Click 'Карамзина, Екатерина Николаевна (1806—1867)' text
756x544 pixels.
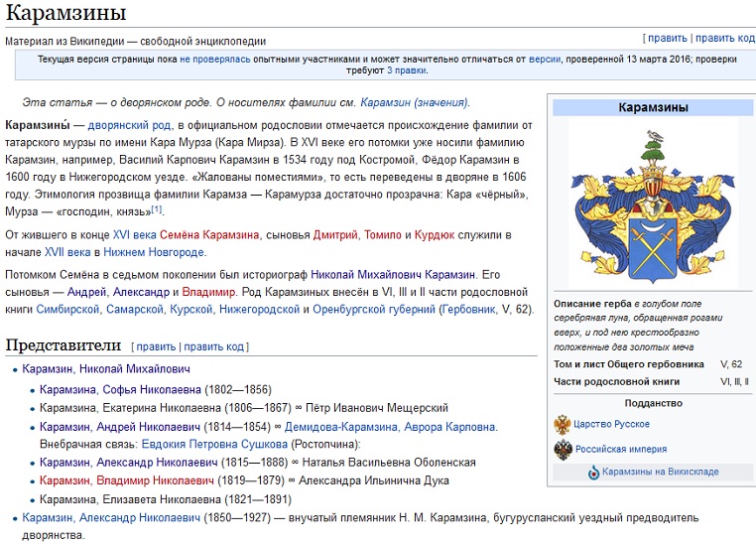tap(166, 408)
